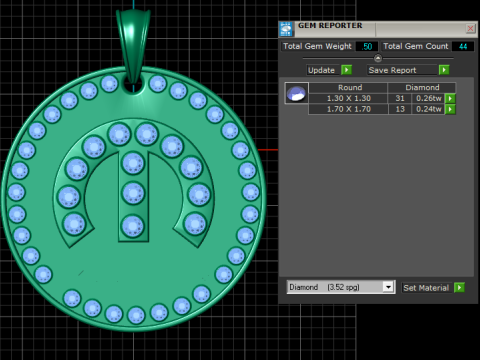Viewport: 480px width, 360px height.
Task: Select the round gem thumbnail icon
Action: coord(296,93)
